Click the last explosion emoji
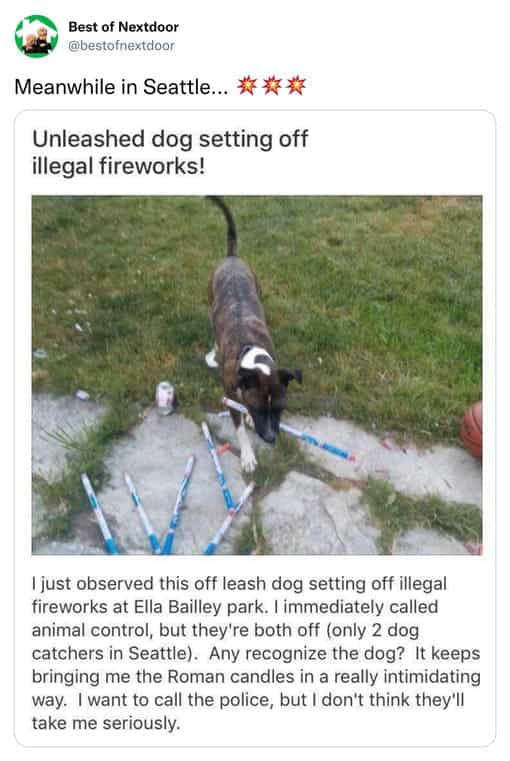 point(296,86)
